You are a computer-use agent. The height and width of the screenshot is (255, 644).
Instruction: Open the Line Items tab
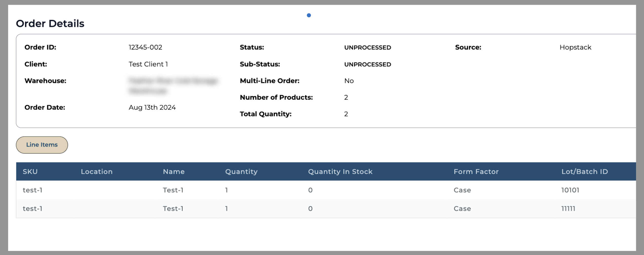click(x=42, y=145)
